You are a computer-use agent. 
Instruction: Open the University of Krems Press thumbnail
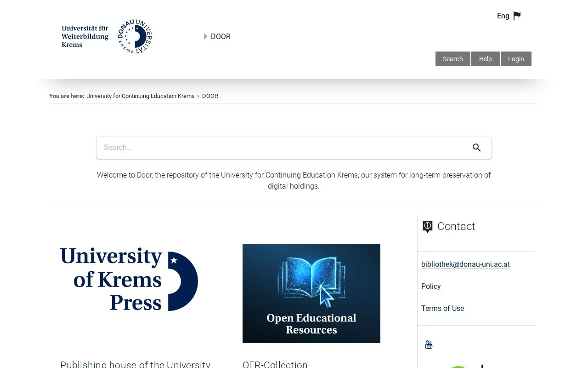pyautogui.click(x=129, y=279)
